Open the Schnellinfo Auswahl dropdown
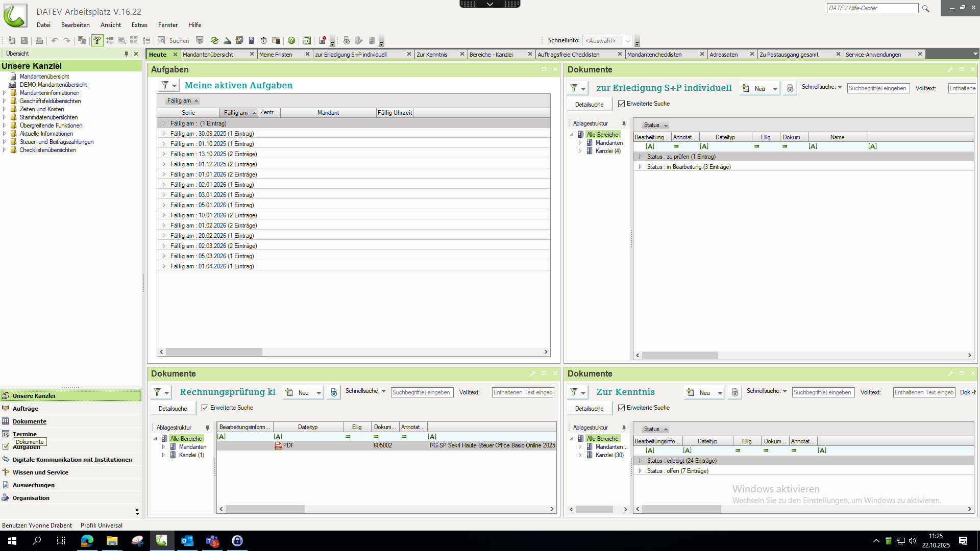The width and height of the screenshot is (980, 551). click(627, 41)
